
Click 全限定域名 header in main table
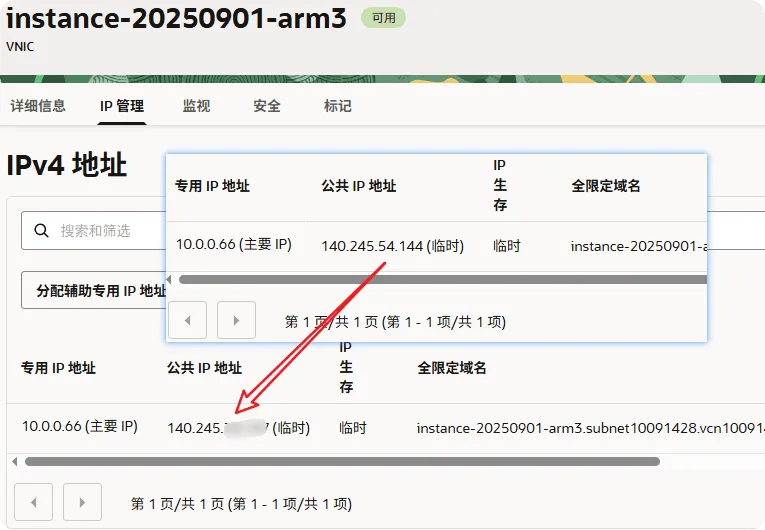(x=452, y=367)
